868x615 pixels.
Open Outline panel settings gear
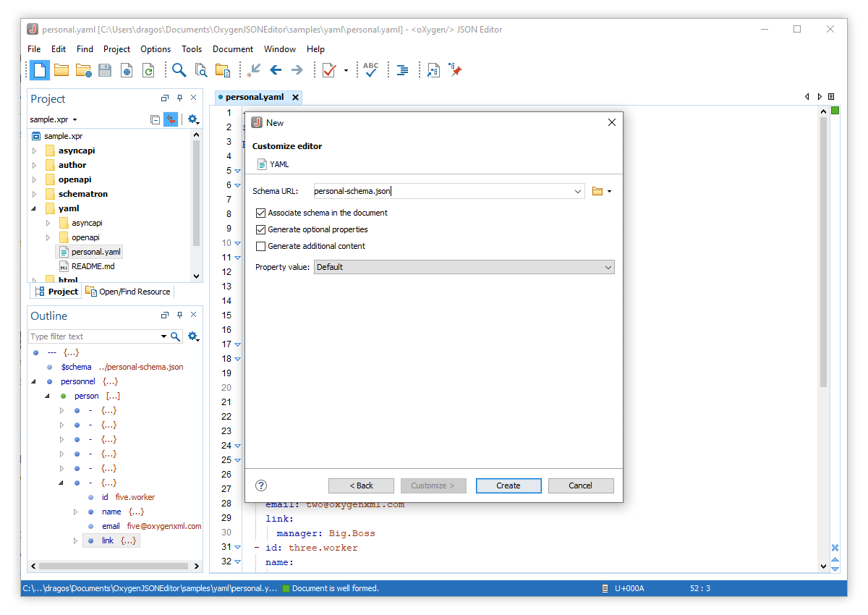[x=192, y=336]
